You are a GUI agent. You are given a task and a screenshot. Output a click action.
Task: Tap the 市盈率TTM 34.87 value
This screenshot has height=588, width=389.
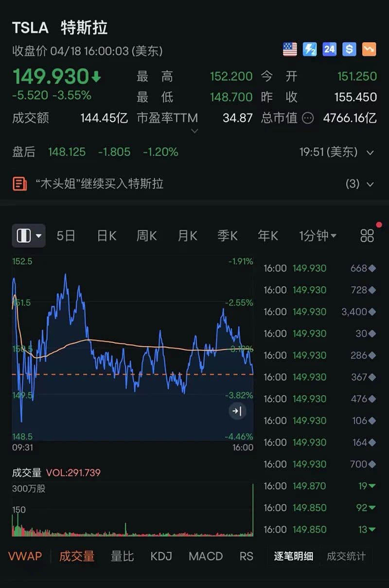click(x=238, y=118)
